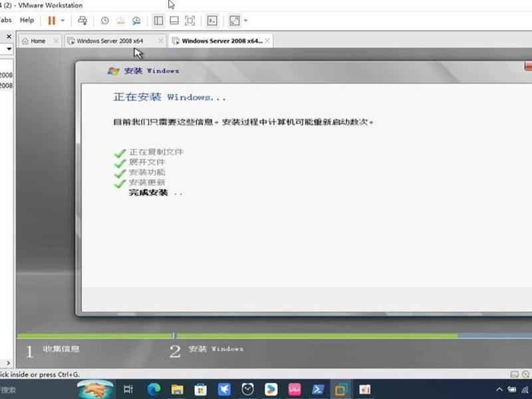Image resolution: width=532 pixels, height=399 pixels.
Task: Click the green installation progress bar
Action: pos(237,336)
